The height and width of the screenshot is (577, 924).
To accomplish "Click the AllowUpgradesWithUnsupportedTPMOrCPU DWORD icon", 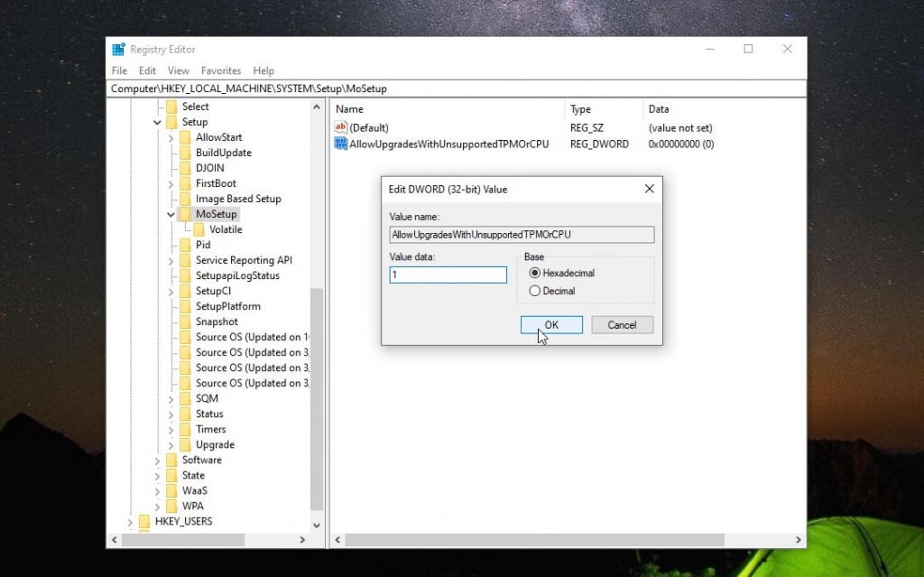I will 340,144.
